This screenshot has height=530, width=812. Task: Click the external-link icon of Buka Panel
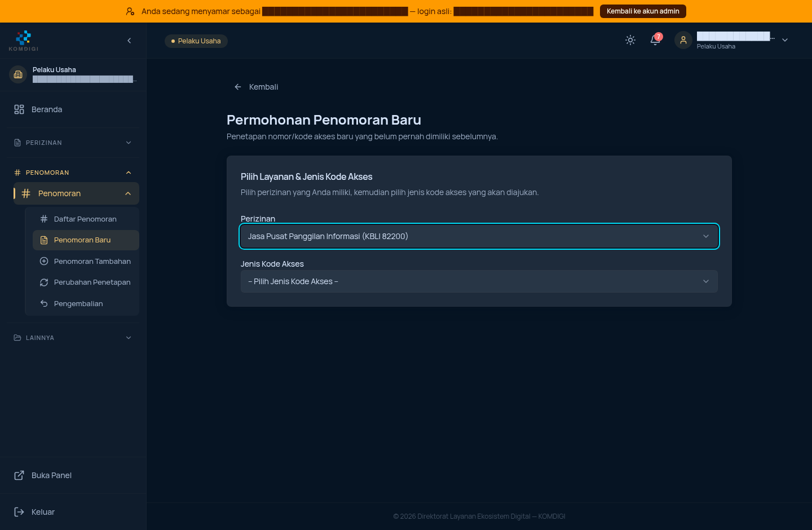pyautogui.click(x=19, y=475)
